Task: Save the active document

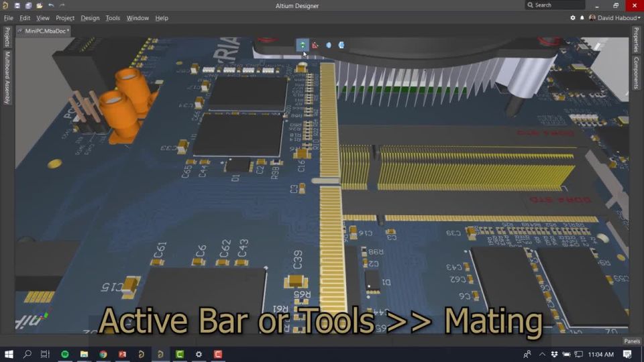Action: tap(17, 5)
